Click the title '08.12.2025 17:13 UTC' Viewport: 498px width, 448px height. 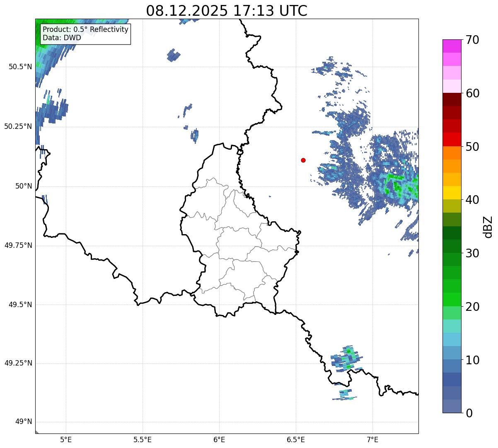pos(227,11)
